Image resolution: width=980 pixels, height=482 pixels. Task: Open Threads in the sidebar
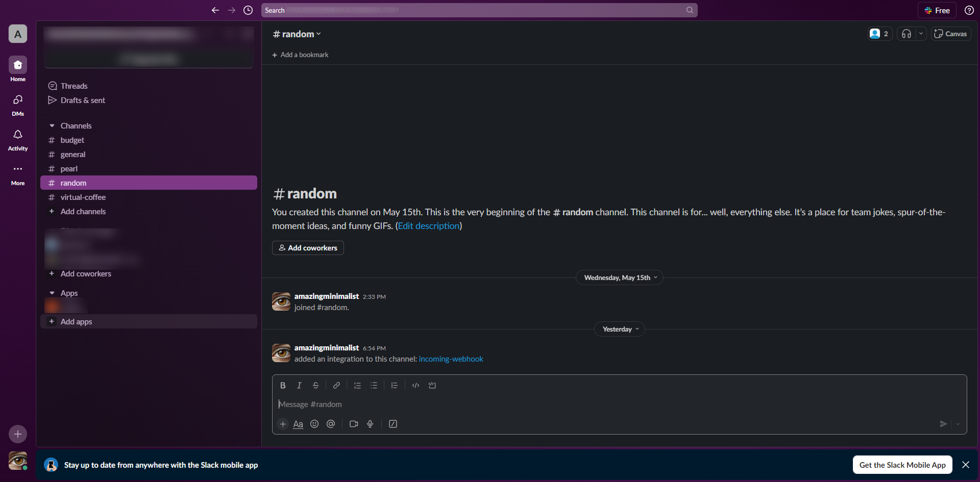[x=149, y=86]
